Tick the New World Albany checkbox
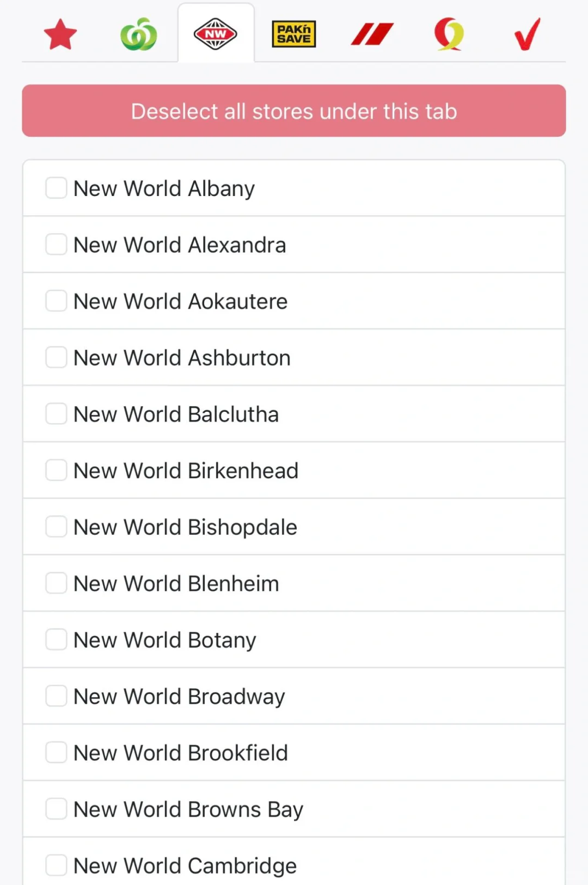This screenshot has height=885, width=588. pos(56,188)
